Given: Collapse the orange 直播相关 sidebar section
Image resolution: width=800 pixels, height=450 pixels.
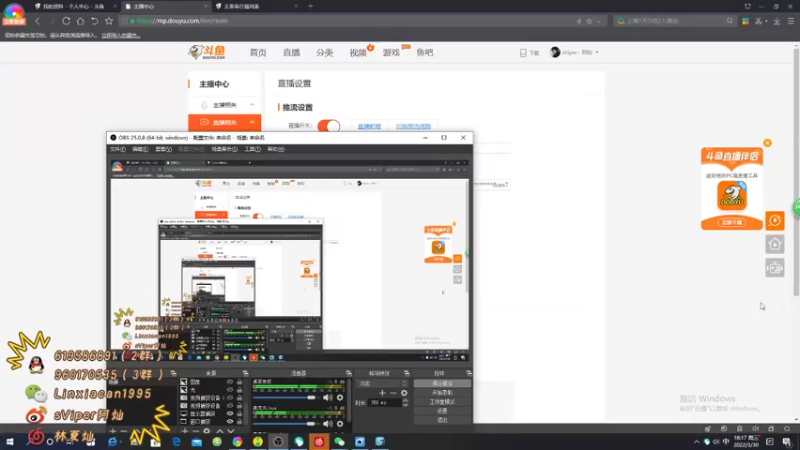Looking at the screenshot, I should (252, 122).
